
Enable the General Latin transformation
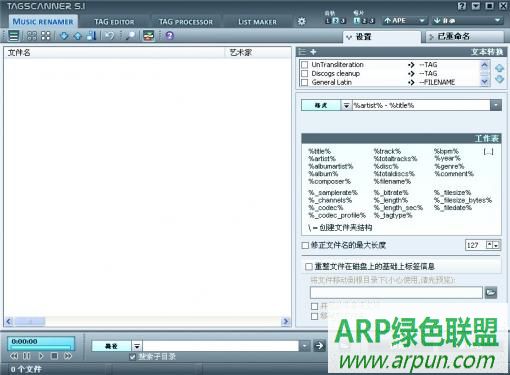tap(304, 82)
